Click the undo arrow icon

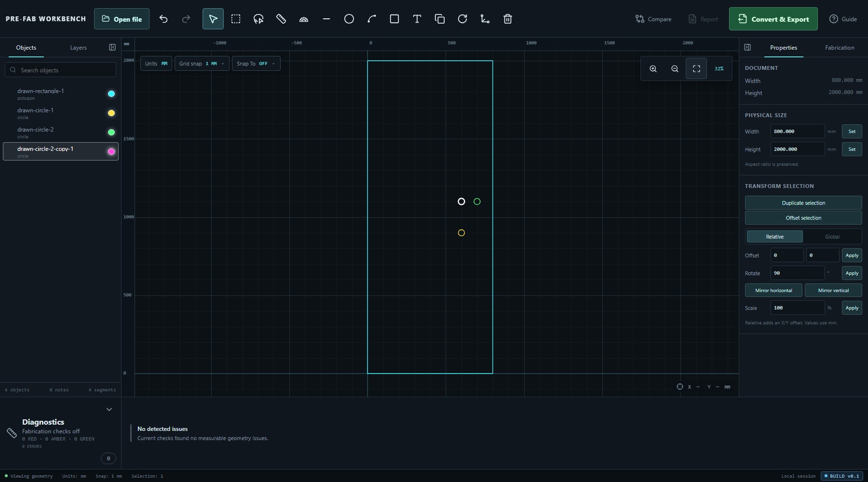click(163, 19)
